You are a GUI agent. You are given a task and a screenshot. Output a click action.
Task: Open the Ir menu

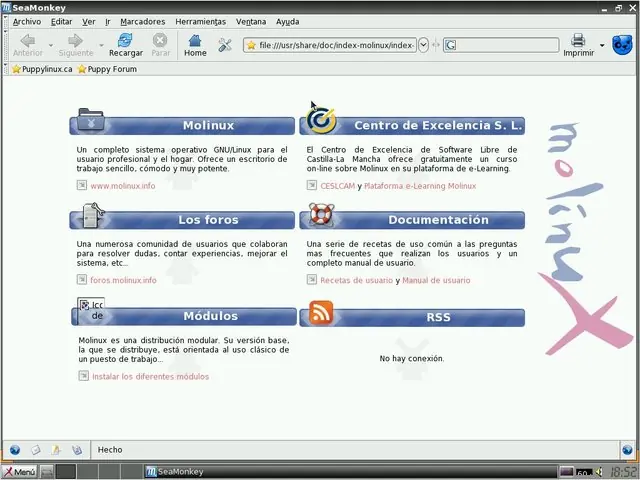[108, 22]
